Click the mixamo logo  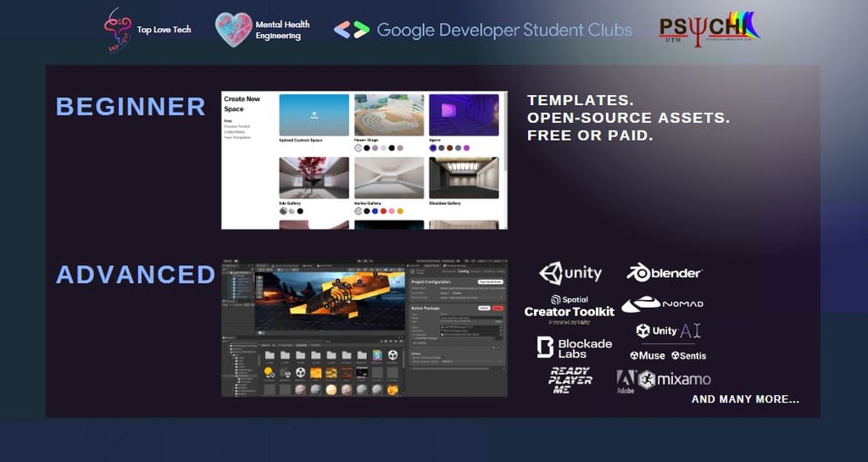click(x=674, y=380)
